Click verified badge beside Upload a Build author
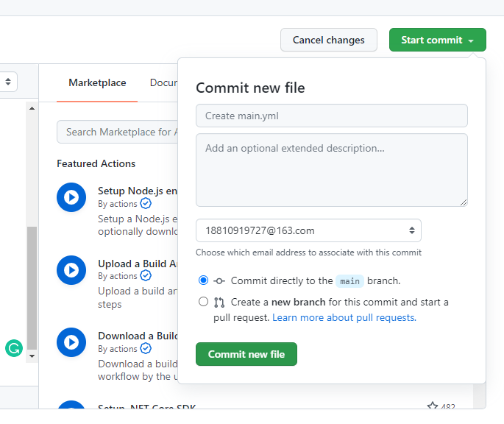Screen dimensions: 504x424 [146, 276]
